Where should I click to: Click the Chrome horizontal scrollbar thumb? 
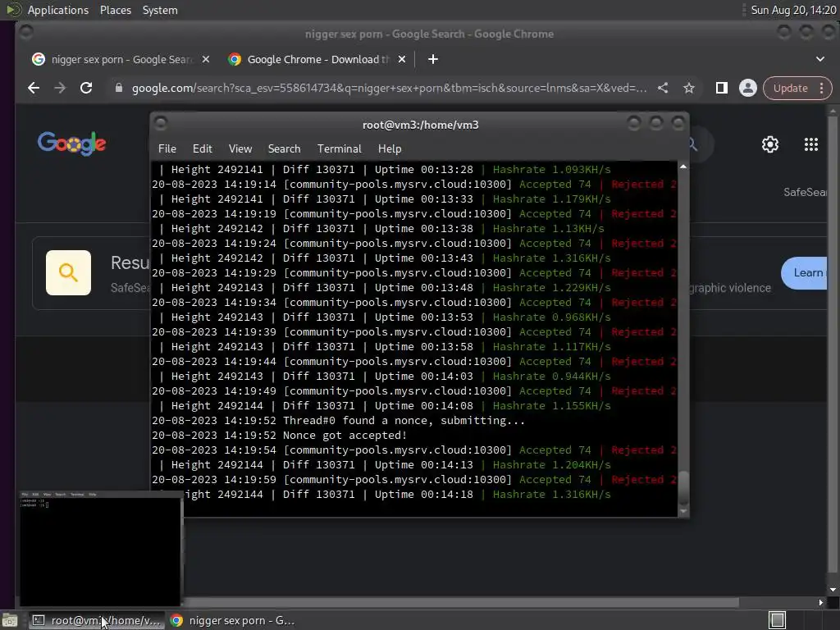[461, 603]
